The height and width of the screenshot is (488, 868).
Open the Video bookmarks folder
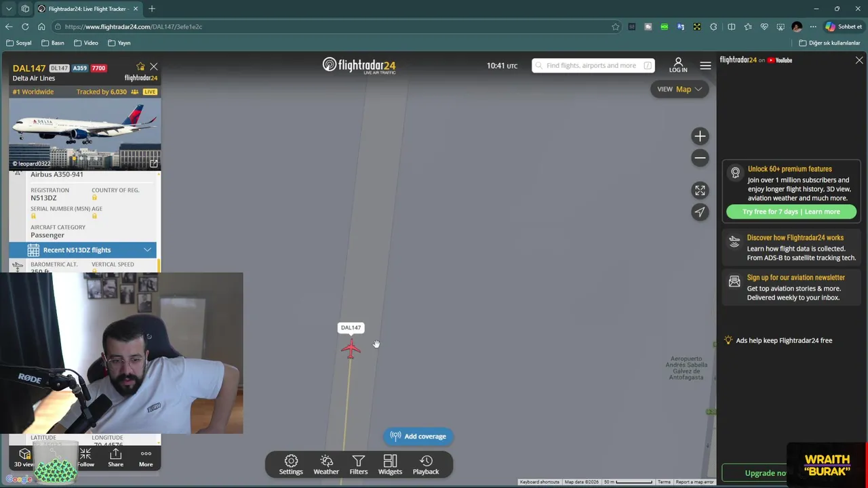(x=86, y=43)
